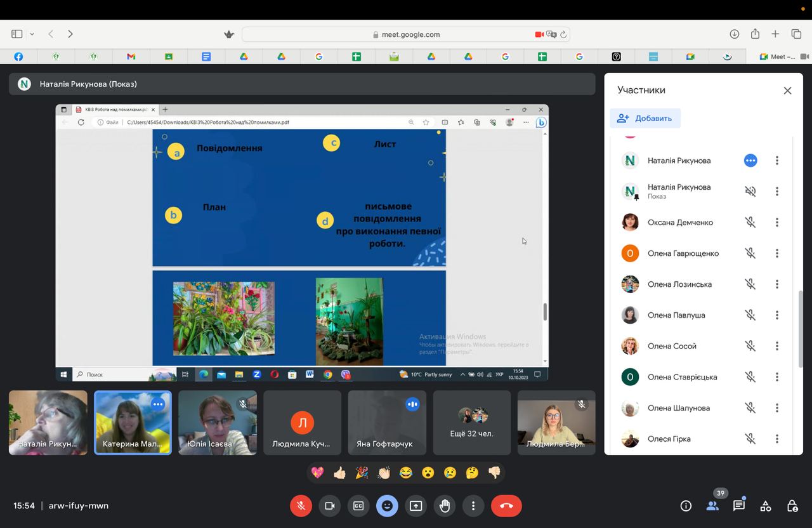The width and height of the screenshot is (812, 528).
Task: Raise hand in the meeting
Action: tap(445, 506)
